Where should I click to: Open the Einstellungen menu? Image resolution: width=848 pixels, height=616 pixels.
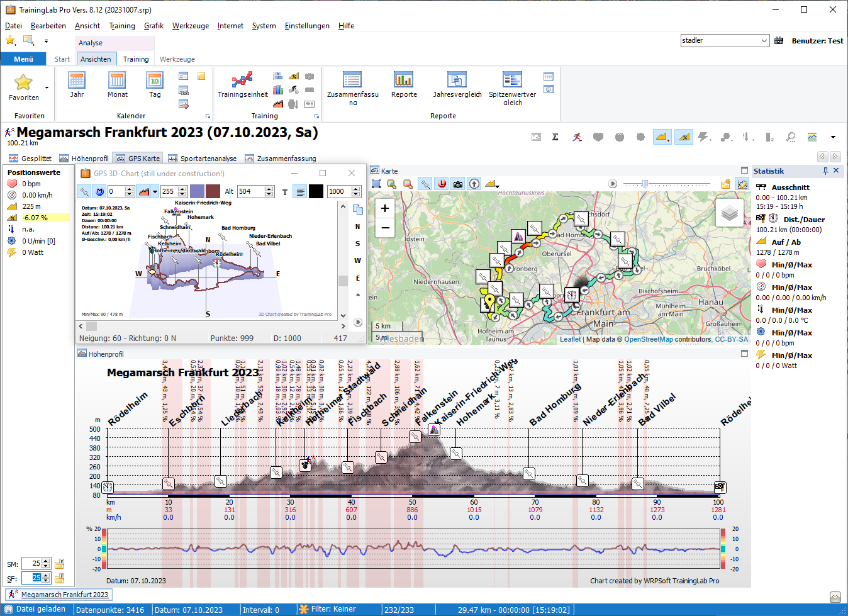(307, 26)
